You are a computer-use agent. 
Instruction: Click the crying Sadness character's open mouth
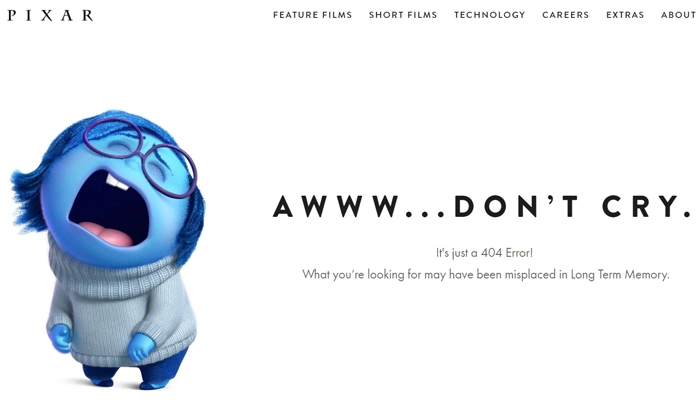point(109,209)
